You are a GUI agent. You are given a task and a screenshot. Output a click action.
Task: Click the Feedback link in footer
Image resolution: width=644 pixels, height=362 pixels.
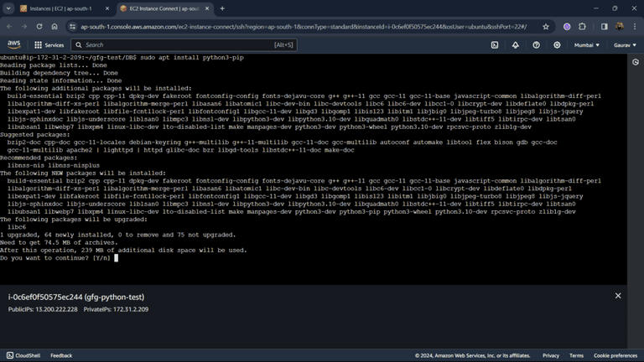coord(61,355)
